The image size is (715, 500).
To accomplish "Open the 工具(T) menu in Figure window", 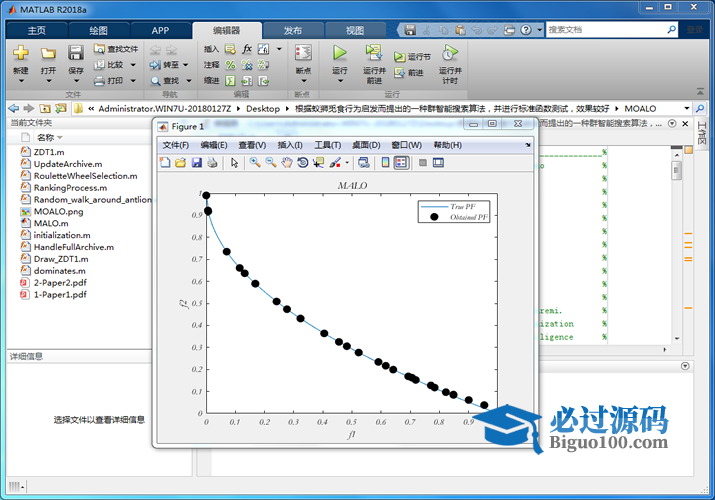I will [327, 145].
